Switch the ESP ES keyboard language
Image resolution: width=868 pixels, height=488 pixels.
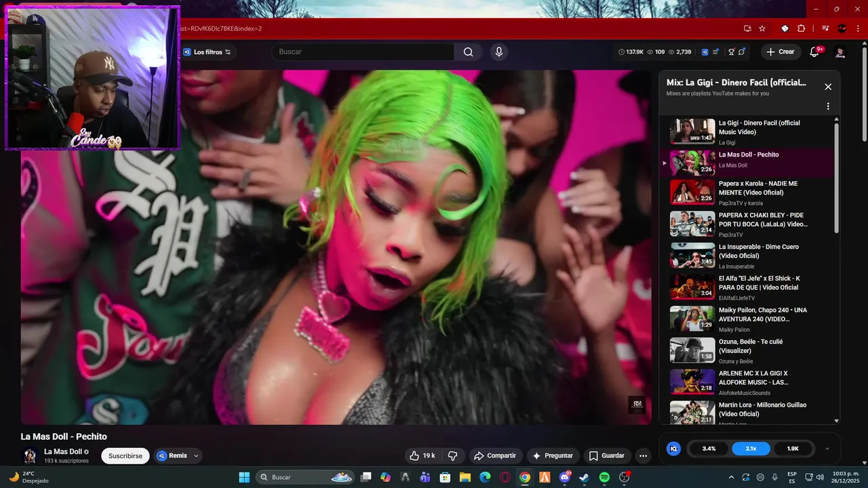tap(792, 477)
